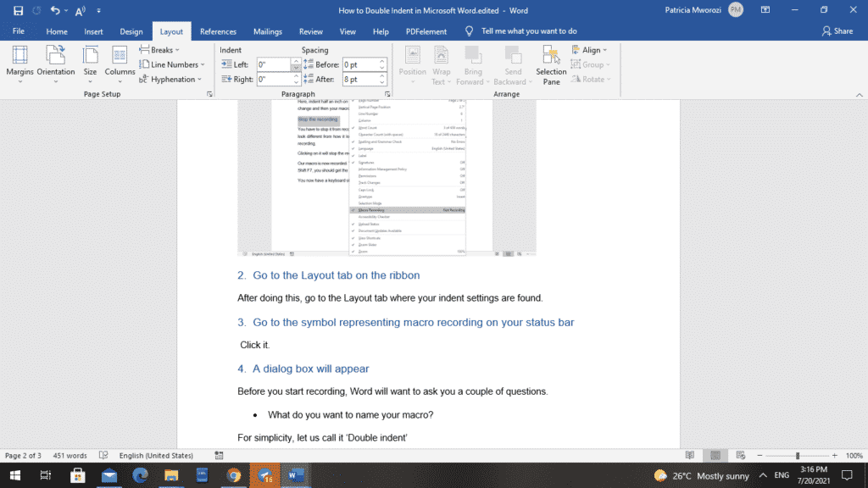The height and width of the screenshot is (488, 868).
Task: Click the Page 2 of 3 status indicator
Action: 23,455
